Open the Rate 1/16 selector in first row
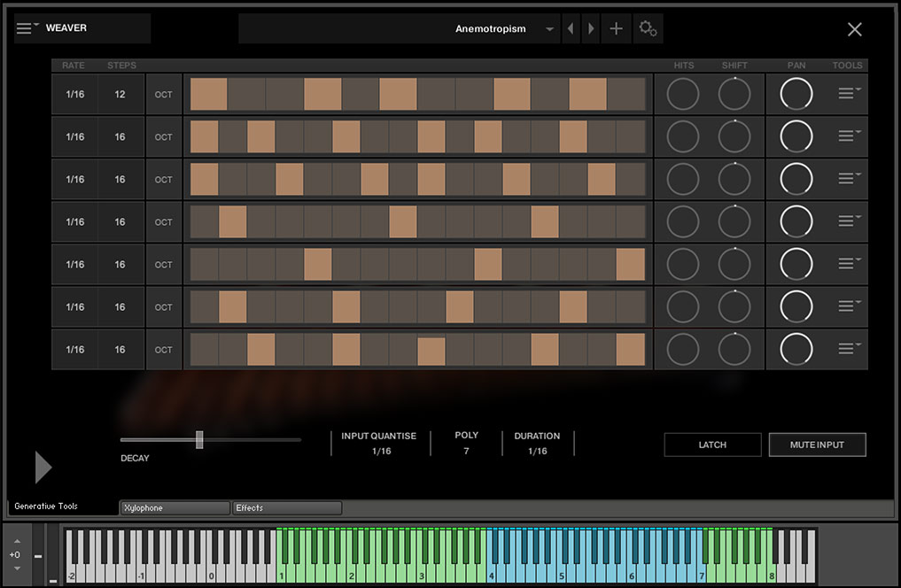This screenshot has height=588, width=901. (x=74, y=94)
